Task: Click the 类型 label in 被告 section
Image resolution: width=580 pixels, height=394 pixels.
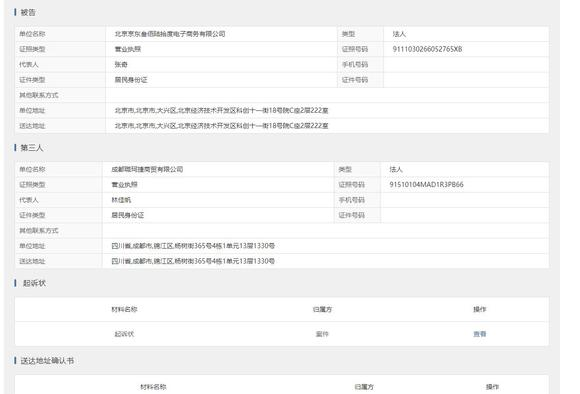Action: coord(348,34)
